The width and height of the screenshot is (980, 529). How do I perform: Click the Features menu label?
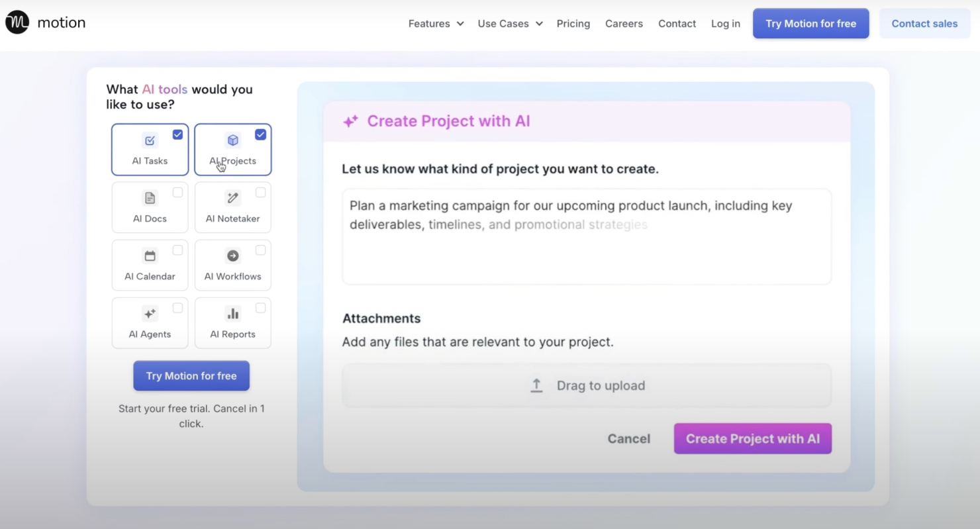(429, 23)
